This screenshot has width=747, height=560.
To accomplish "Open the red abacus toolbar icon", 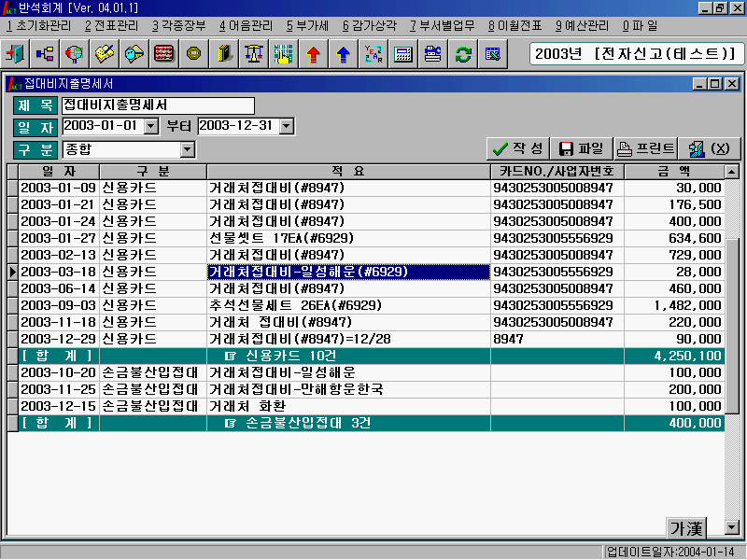I will pyautogui.click(x=164, y=54).
